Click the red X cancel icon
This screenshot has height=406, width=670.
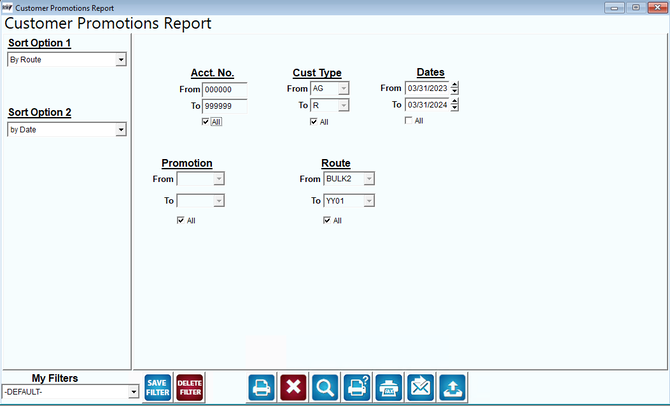point(293,388)
